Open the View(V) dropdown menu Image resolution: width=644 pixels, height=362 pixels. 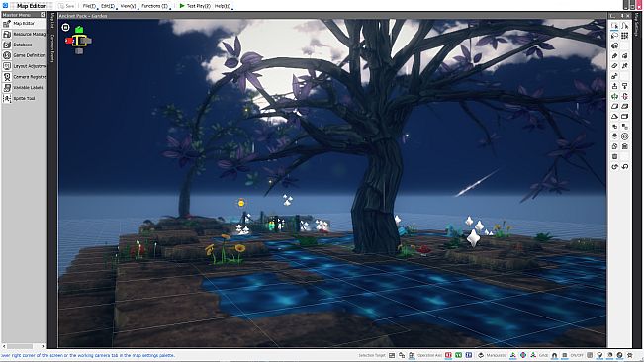coord(129,6)
